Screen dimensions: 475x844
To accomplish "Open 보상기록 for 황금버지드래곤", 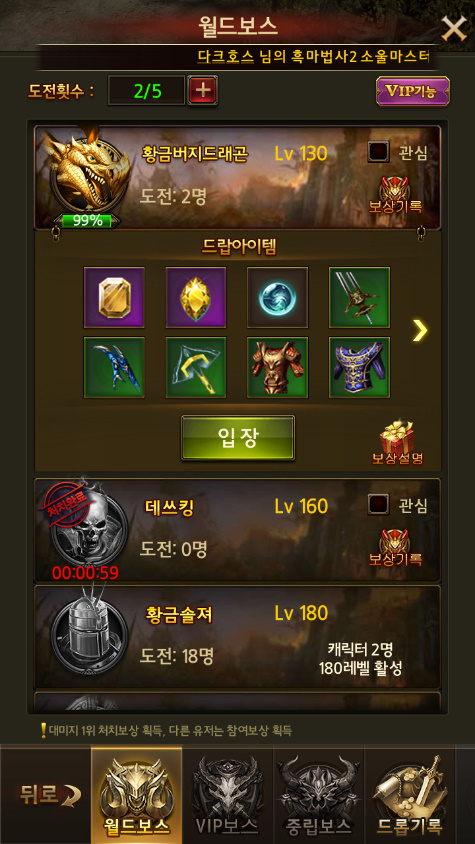I will point(395,194).
